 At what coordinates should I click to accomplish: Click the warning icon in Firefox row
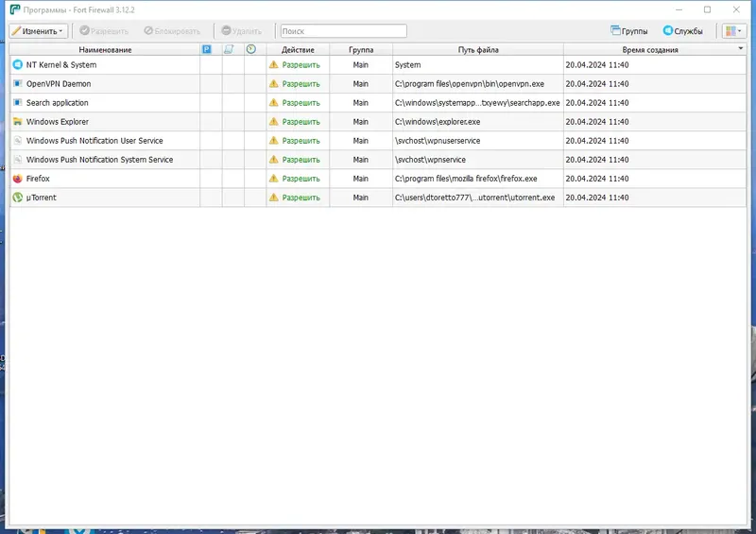pos(274,179)
